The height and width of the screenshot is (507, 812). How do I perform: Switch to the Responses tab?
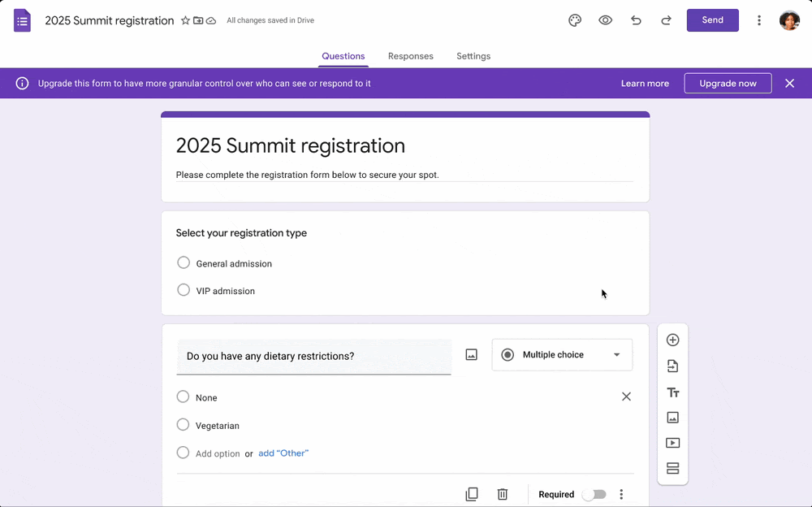(411, 56)
